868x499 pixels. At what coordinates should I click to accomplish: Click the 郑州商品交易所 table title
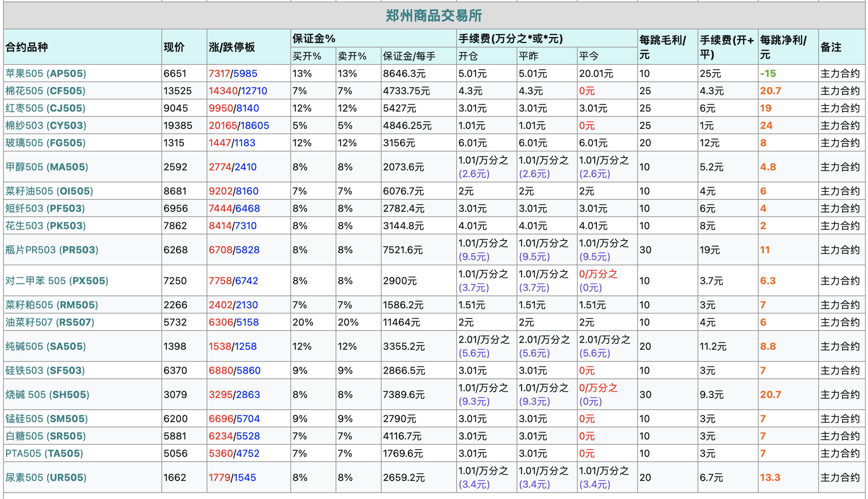pos(434,16)
